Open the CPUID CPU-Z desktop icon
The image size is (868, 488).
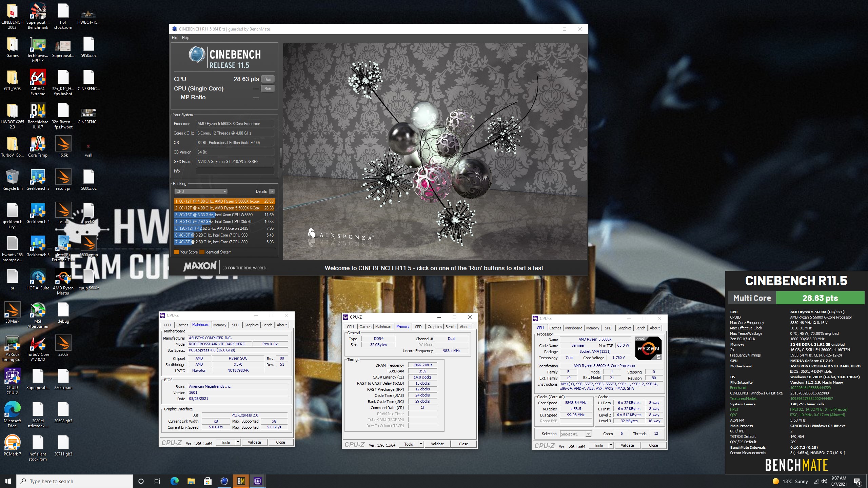[x=12, y=382]
